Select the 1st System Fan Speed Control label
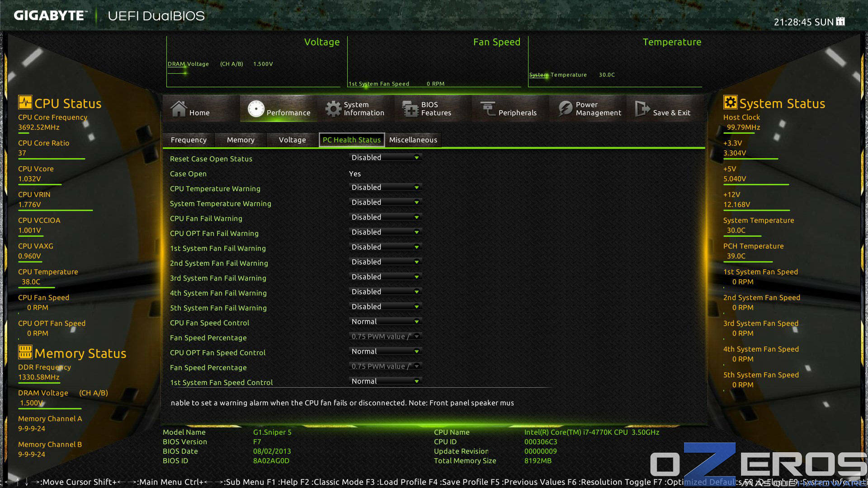 point(222,383)
